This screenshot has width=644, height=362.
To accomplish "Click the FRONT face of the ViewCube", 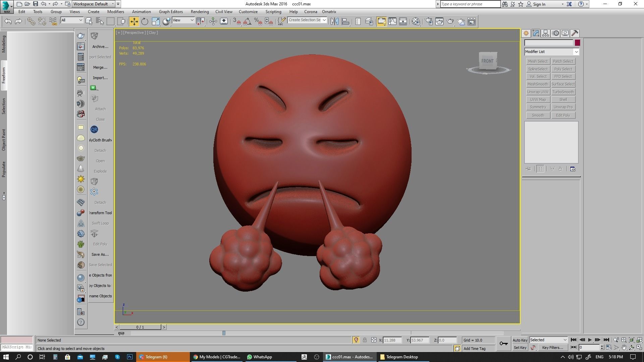I will (x=488, y=61).
